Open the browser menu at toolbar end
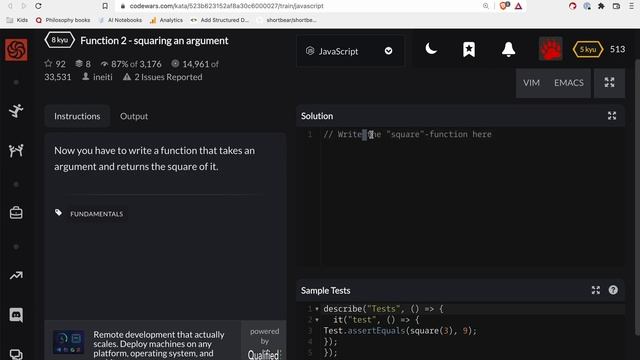 tap(631, 6)
